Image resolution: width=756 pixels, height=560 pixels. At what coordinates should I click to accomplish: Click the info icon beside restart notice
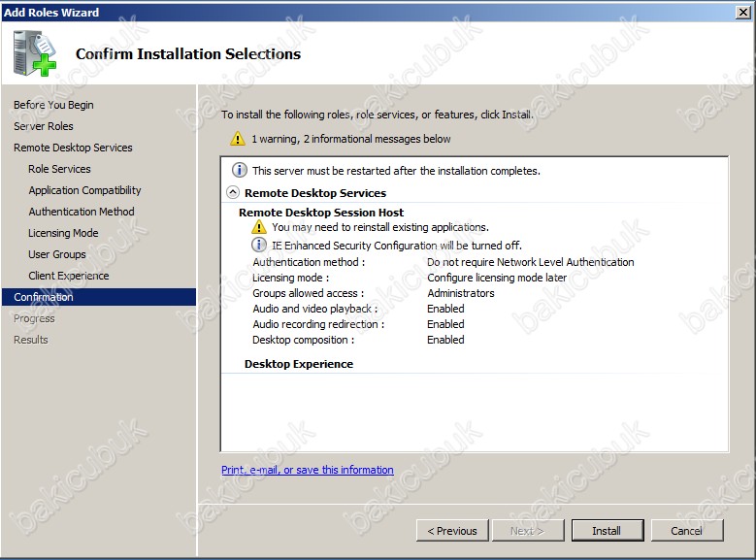(x=239, y=170)
